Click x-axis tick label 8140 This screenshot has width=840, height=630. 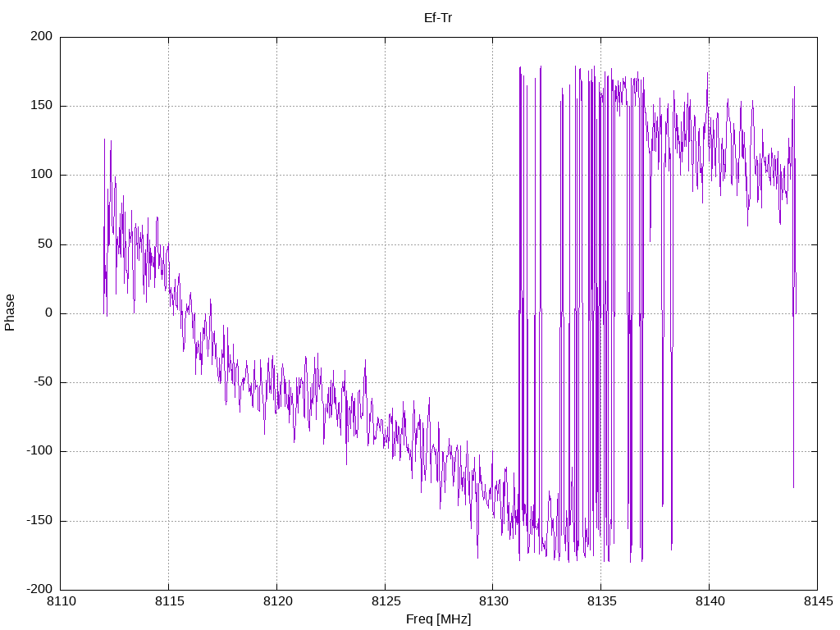(x=710, y=601)
